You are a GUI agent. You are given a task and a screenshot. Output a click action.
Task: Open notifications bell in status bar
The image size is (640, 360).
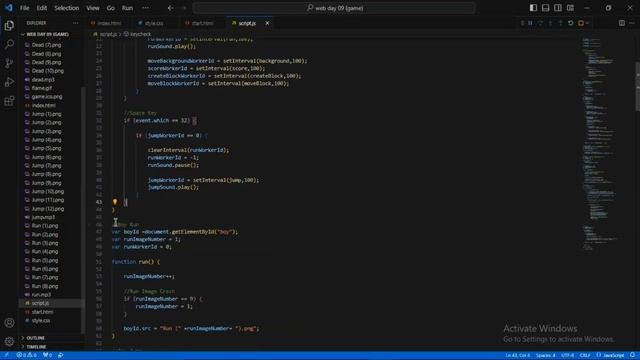[x=632, y=355]
